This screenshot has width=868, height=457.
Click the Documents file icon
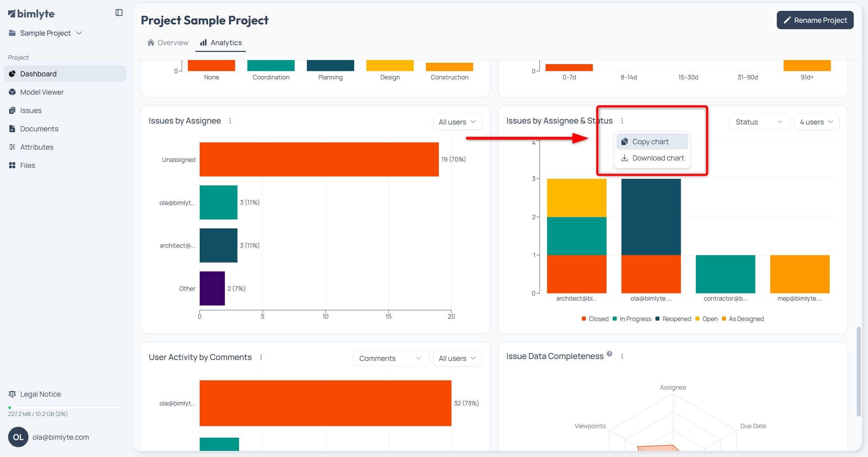[x=12, y=129]
